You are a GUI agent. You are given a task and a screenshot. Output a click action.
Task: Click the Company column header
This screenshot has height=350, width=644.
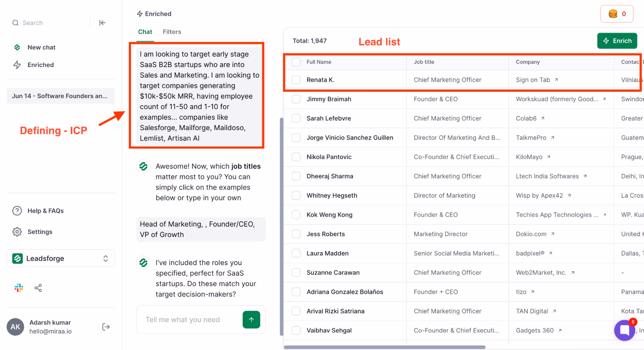(528, 62)
